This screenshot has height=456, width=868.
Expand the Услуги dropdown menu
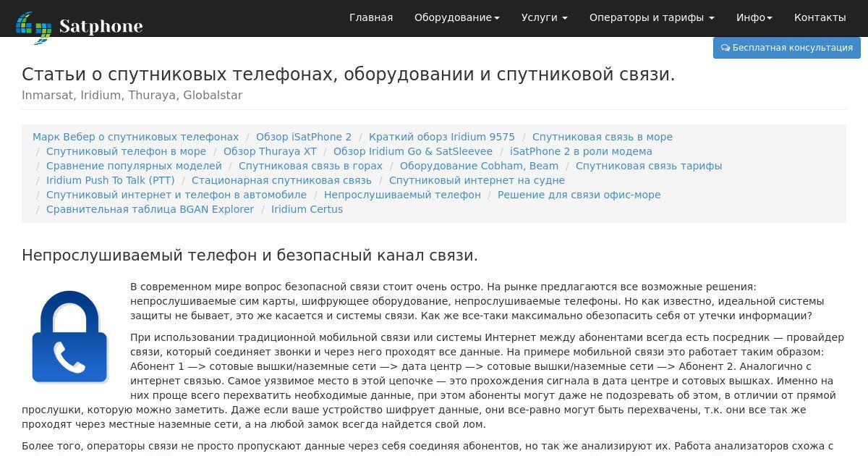[x=545, y=17]
